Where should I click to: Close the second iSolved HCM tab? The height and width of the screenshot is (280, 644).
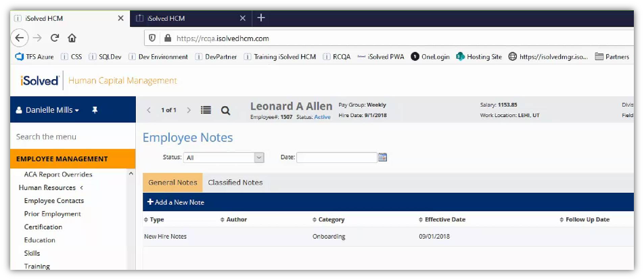click(x=243, y=18)
